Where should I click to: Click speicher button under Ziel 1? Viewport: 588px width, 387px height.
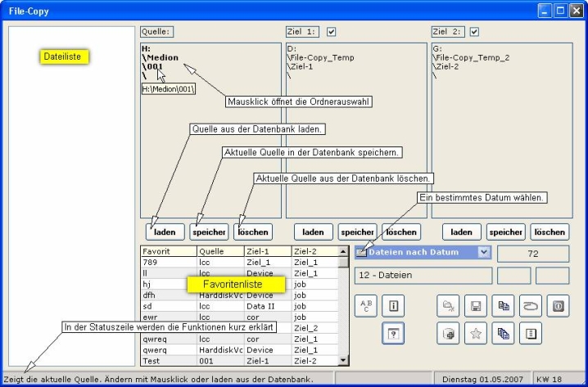pyautogui.click(x=357, y=232)
